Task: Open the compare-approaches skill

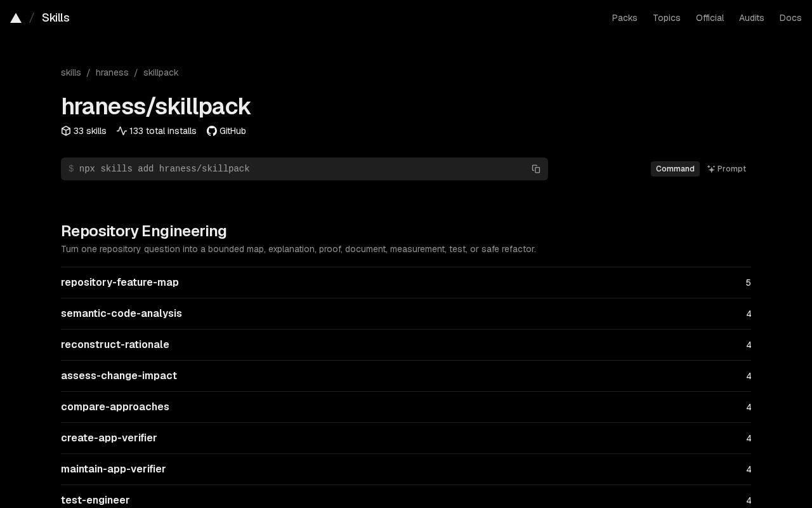Action: (406, 407)
